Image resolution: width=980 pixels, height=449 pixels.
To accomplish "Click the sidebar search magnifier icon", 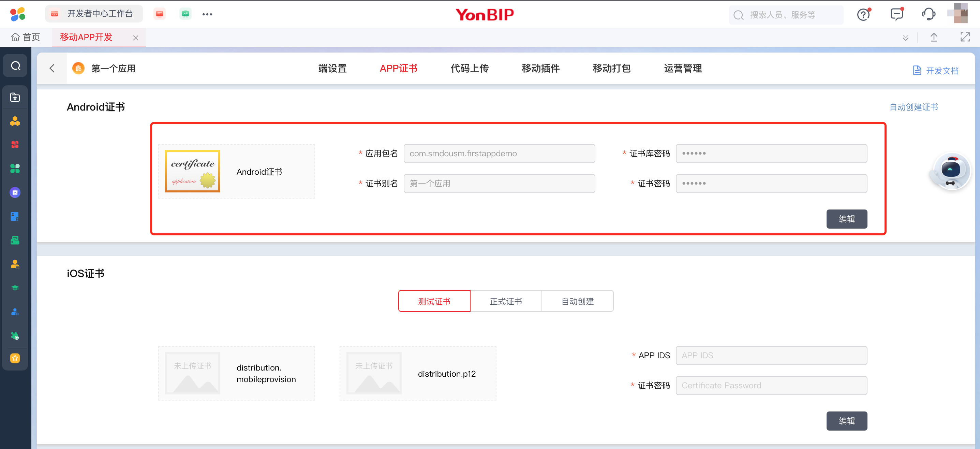I will coord(15,66).
